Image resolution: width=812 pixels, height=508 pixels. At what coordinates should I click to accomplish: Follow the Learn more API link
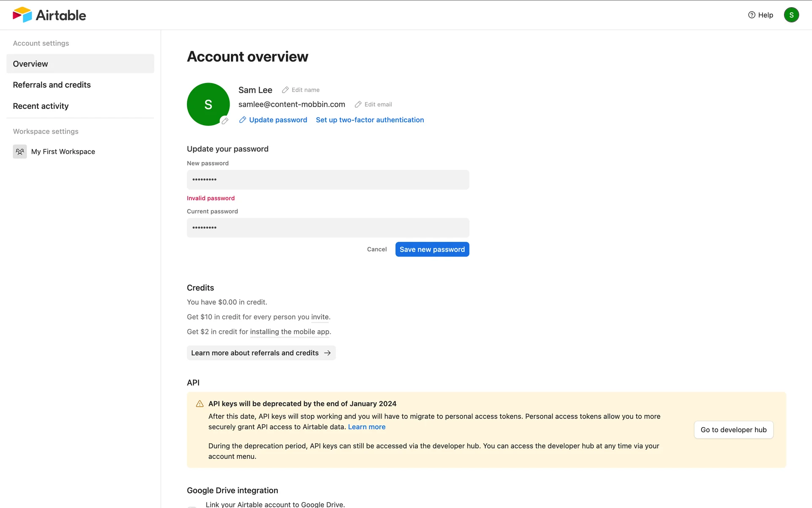(x=367, y=427)
